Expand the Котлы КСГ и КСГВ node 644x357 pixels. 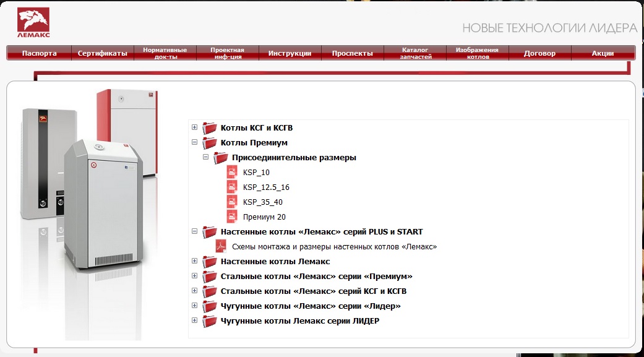click(195, 127)
